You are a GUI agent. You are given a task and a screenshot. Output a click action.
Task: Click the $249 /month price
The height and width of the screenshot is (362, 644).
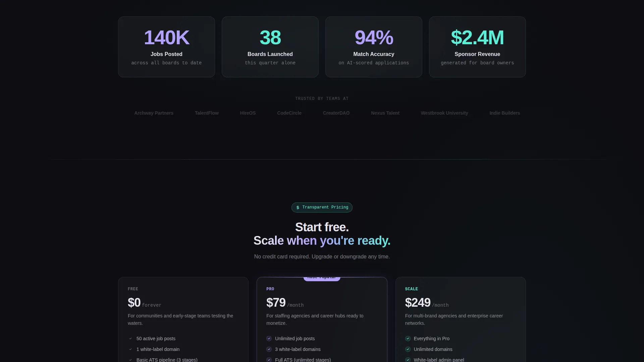coord(427,303)
